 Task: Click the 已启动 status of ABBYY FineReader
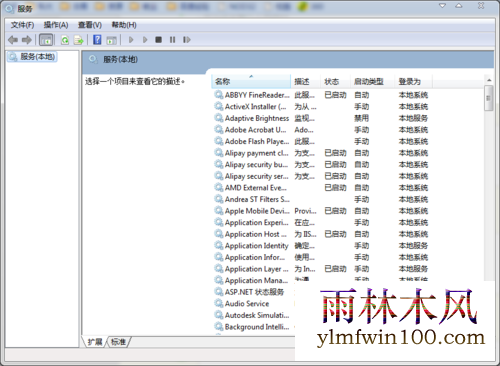coord(335,95)
